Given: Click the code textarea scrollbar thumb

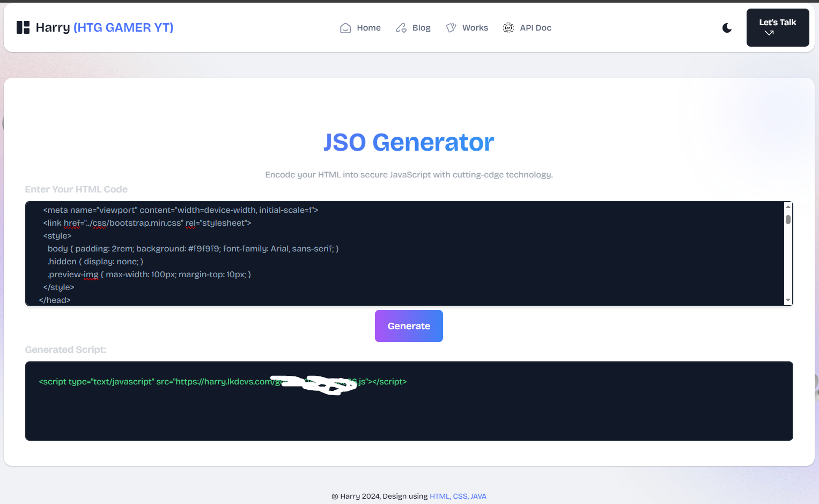Looking at the screenshot, I should coord(788,219).
